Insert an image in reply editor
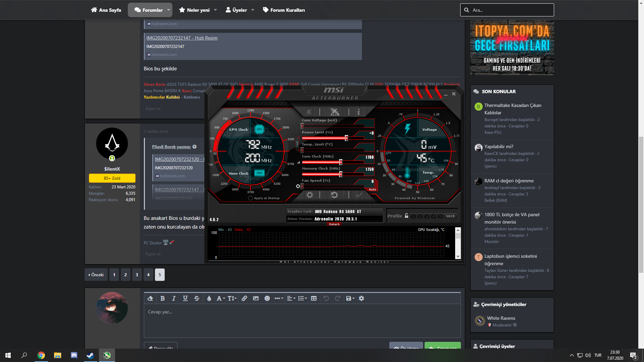 click(x=256, y=298)
